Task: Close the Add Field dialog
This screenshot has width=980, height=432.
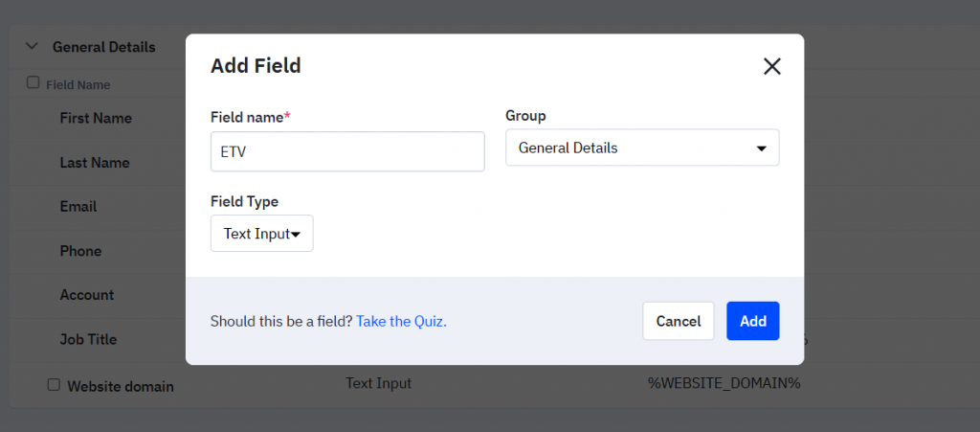Action: point(771,66)
